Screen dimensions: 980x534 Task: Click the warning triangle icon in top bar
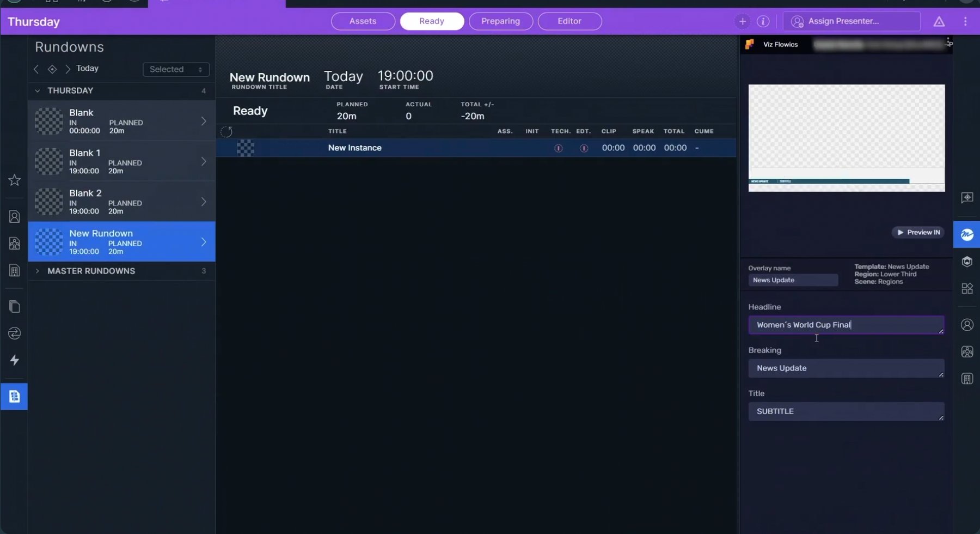click(939, 21)
